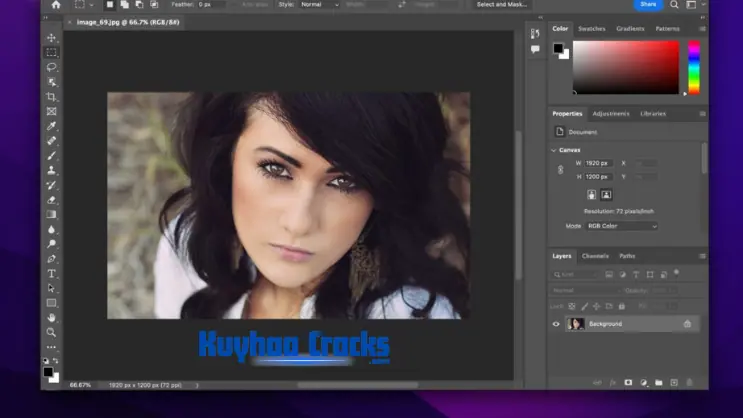The height and width of the screenshot is (418, 743).
Task: Click the rainbow hue slider strip
Action: [694, 67]
